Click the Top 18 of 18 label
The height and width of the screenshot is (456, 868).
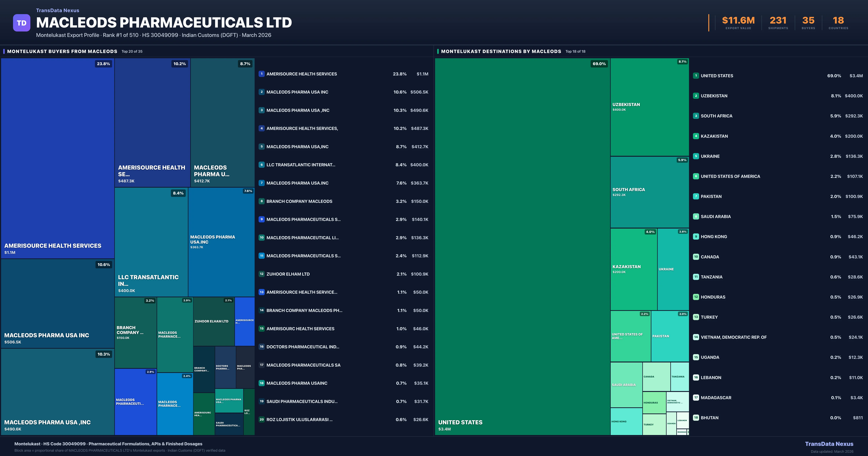click(576, 52)
